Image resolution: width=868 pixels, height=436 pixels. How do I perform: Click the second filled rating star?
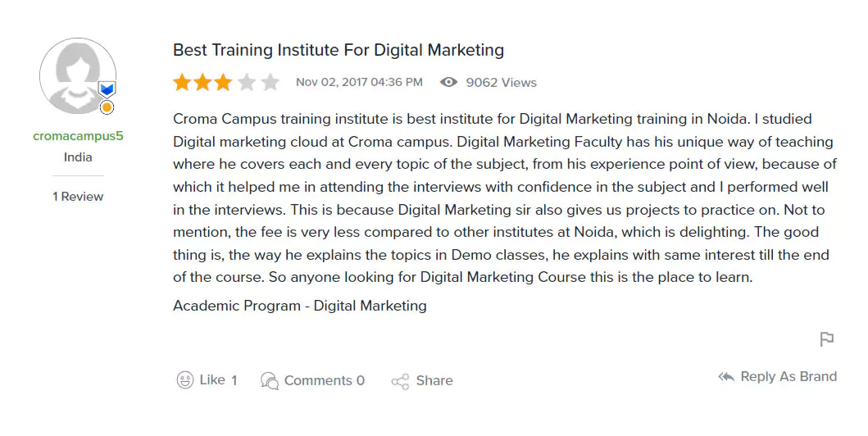(x=203, y=82)
